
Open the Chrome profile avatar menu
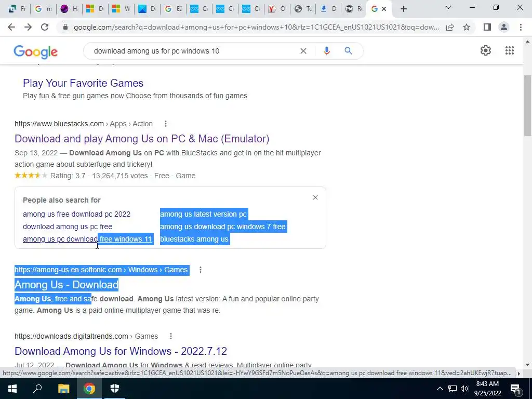pyautogui.click(x=504, y=27)
